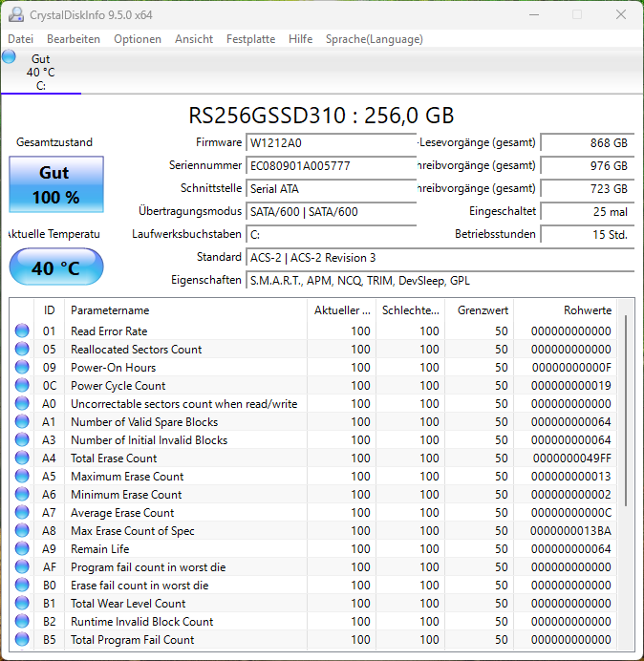Click status orb beside Read Error Rate

pyautogui.click(x=22, y=331)
